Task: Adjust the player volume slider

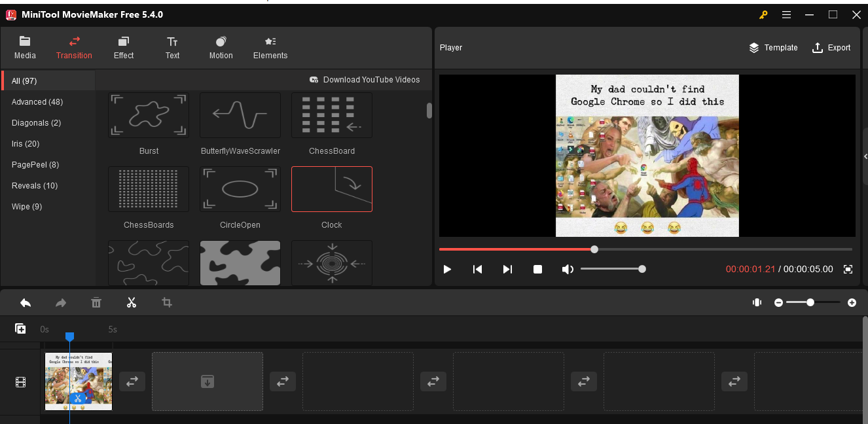Action: click(x=611, y=269)
